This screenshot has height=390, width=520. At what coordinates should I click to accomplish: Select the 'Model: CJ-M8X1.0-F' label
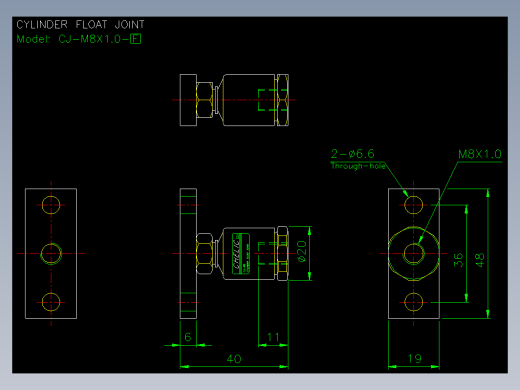point(79,39)
